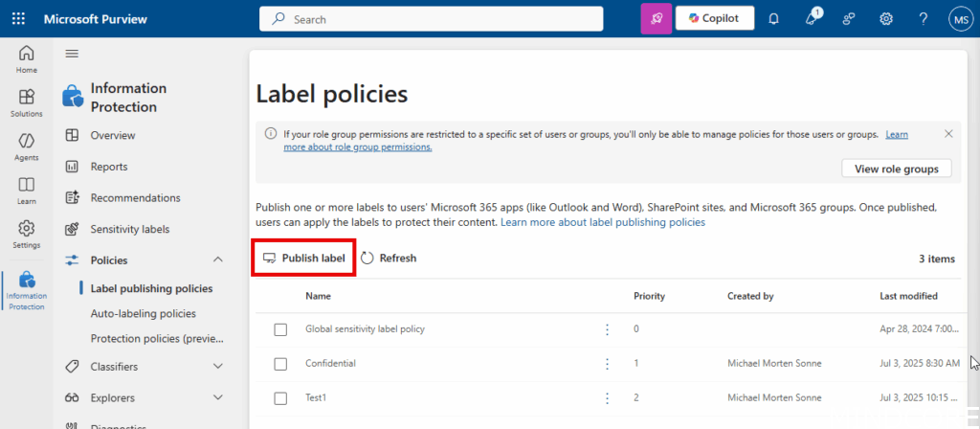Click the View role groups button
Viewport: 980px width, 429px height.
click(896, 169)
